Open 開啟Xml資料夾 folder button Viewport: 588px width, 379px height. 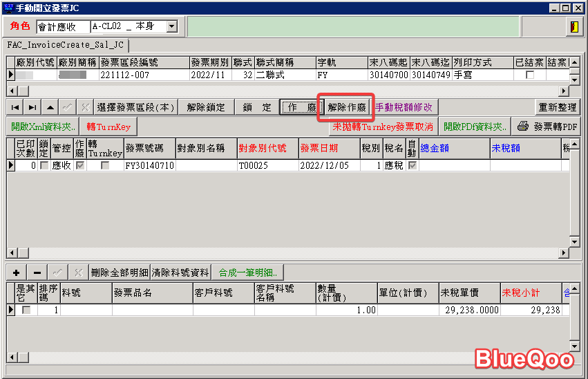click(x=43, y=127)
